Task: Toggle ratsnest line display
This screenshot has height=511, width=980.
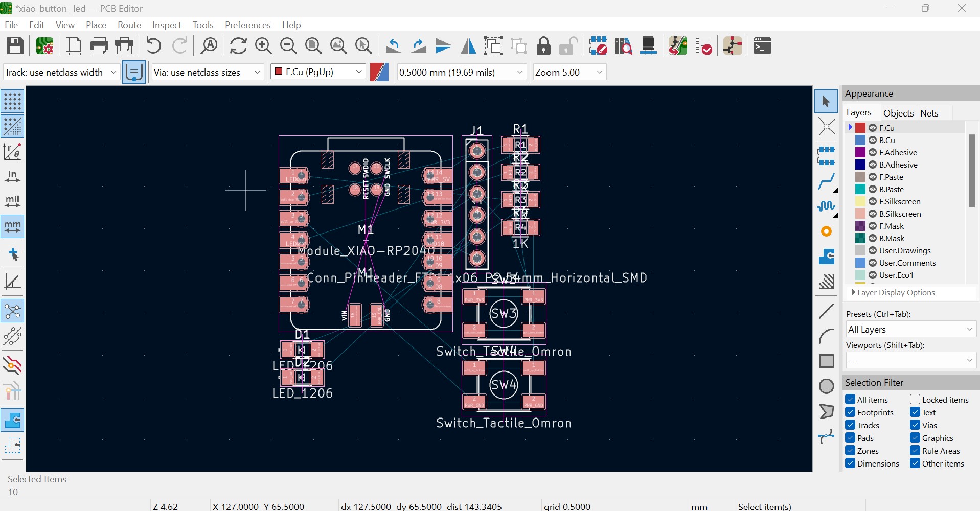Action: pos(12,311)
